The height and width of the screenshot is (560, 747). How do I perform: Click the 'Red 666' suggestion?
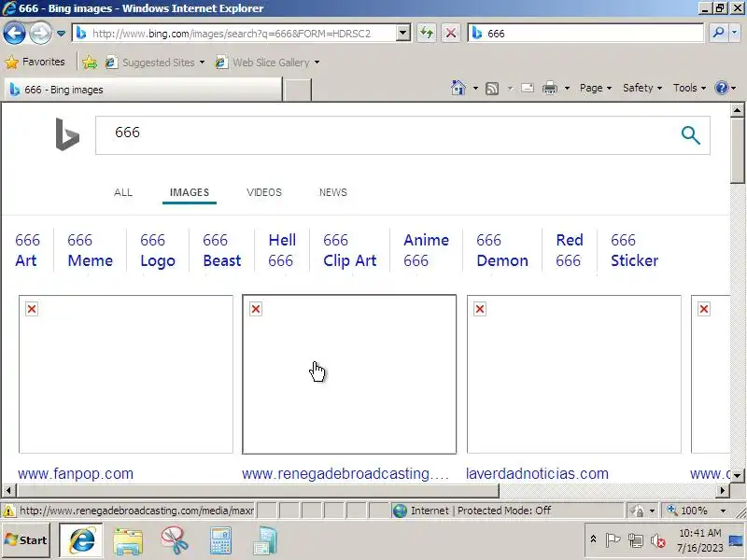point(570,250)
